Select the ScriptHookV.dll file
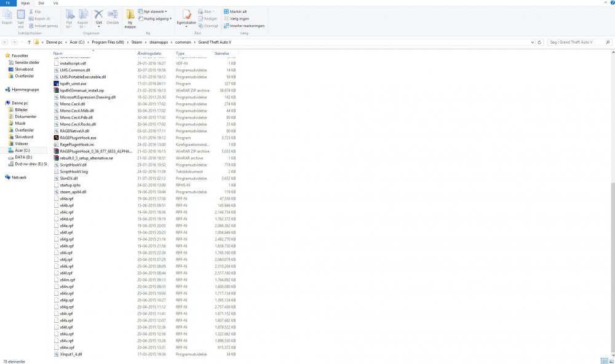 click(x=73, y=165)
